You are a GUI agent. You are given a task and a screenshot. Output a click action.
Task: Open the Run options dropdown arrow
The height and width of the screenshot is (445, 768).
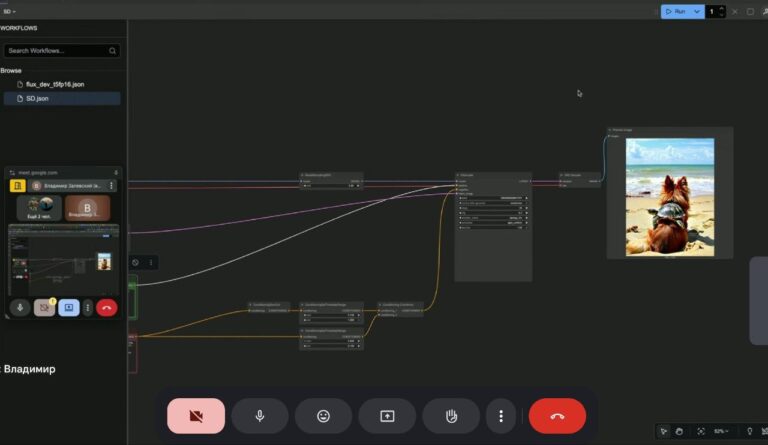coord(697,11)
